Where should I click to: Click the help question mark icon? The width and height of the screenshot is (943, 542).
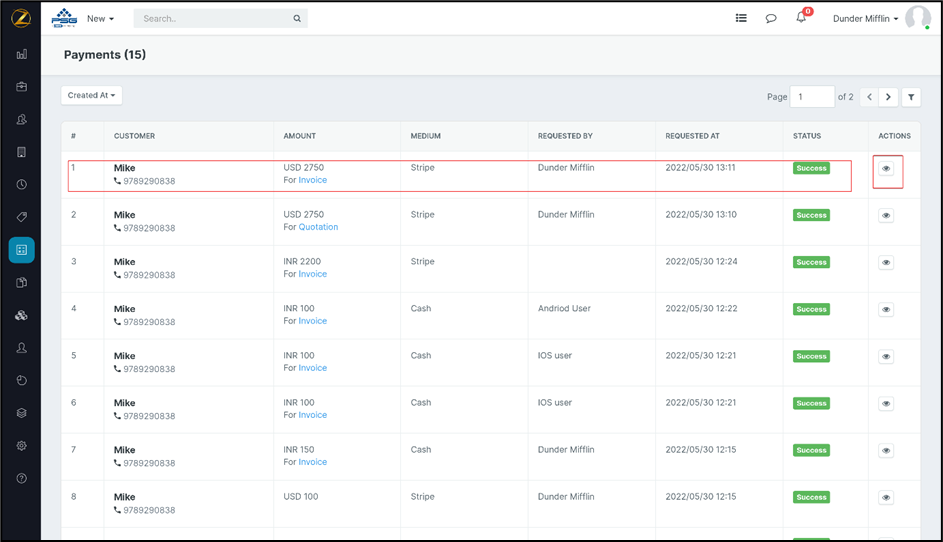coord(21,478)
